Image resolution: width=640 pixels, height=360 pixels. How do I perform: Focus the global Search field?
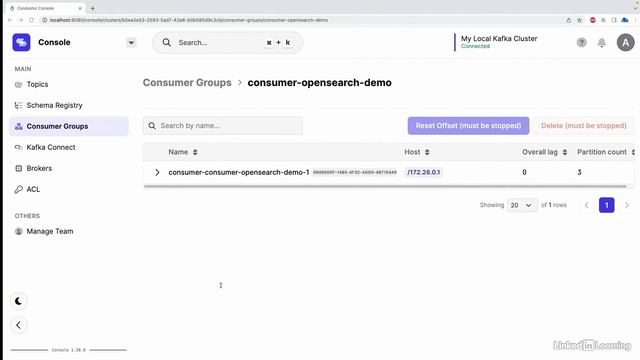click(227, 42)
